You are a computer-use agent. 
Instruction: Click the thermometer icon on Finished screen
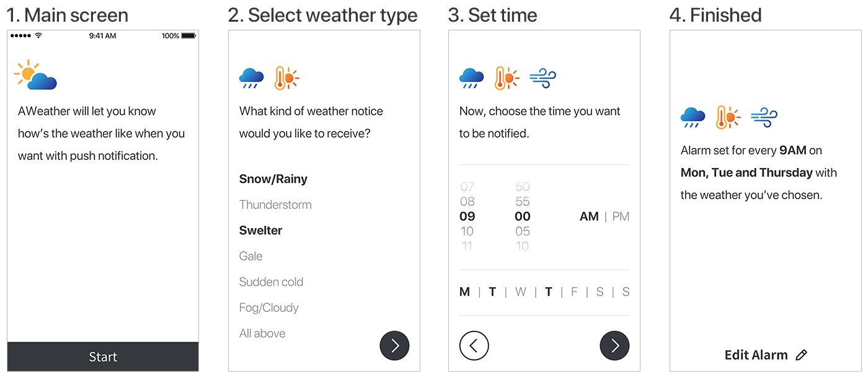(728, 117)
